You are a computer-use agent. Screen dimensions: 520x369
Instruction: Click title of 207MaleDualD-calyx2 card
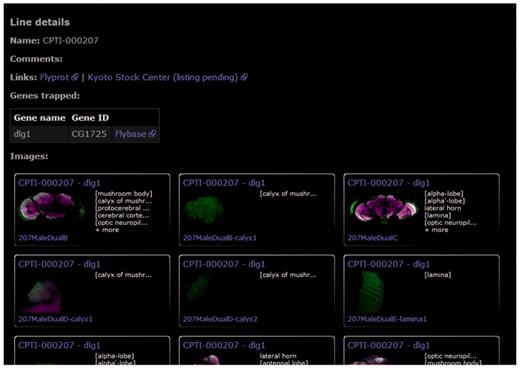coord(224,264)
